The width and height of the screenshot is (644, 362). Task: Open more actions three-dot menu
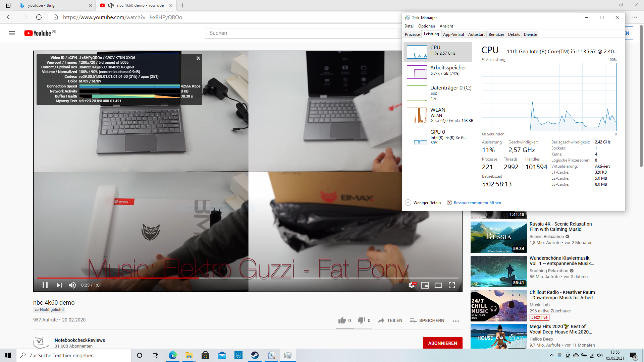click(455, 321)
